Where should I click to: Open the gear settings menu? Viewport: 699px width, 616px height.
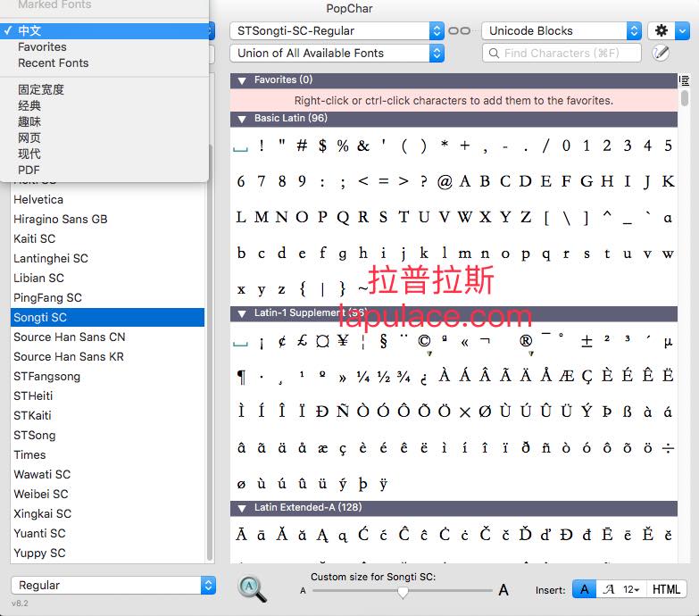(x=662, y=30)
